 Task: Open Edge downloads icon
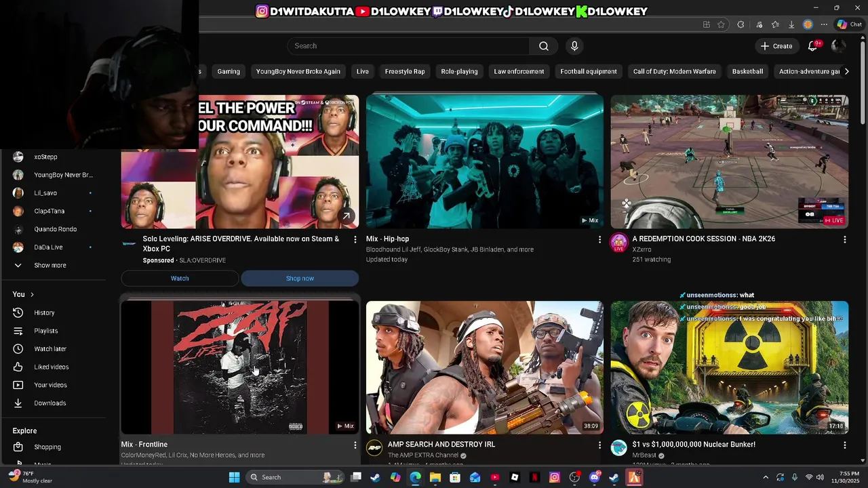coord(791,24)
